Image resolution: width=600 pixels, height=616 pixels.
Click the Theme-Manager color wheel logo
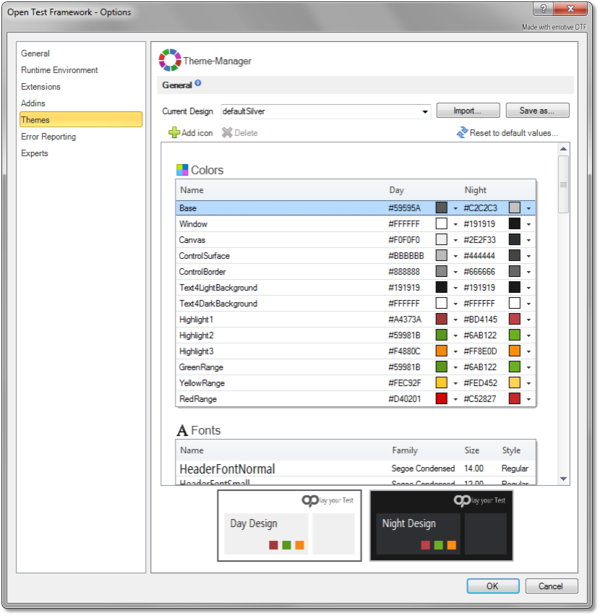tap(170, 60)
